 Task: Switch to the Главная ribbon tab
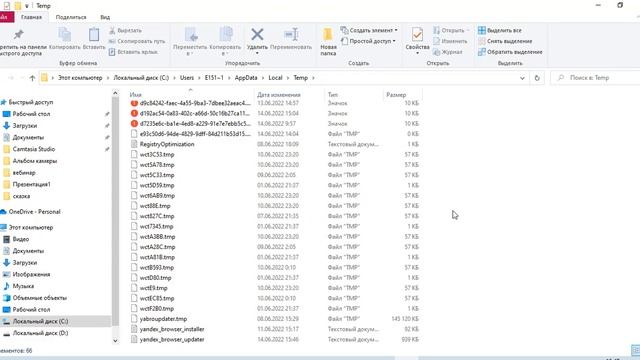click(x=31, y=17)
